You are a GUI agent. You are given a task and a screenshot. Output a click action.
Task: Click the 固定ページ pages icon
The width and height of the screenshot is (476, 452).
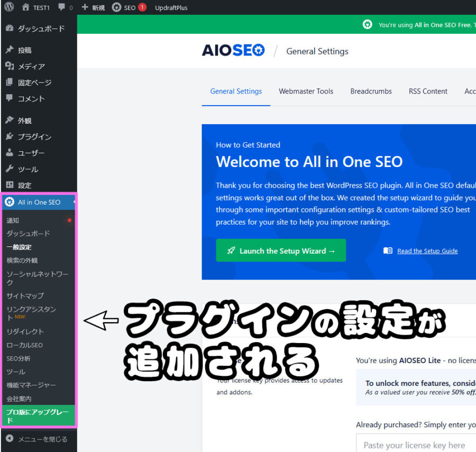tap(10, 82)
